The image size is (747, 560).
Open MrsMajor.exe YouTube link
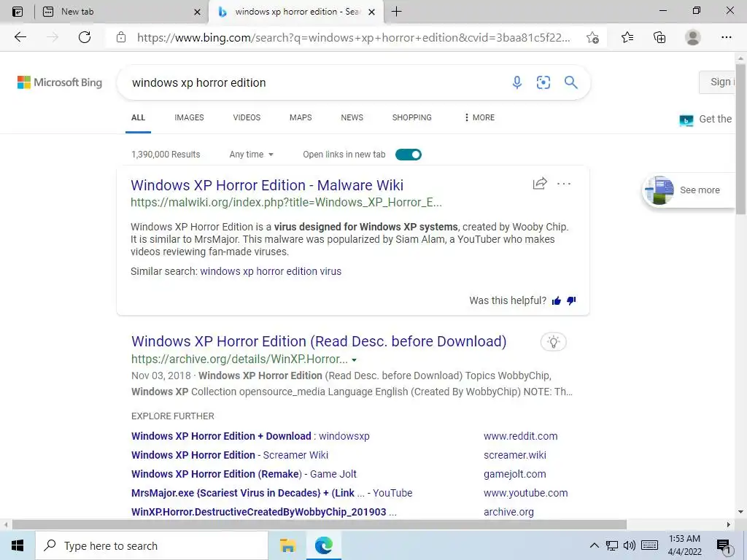pyautogui.click(x=271, y=493)
